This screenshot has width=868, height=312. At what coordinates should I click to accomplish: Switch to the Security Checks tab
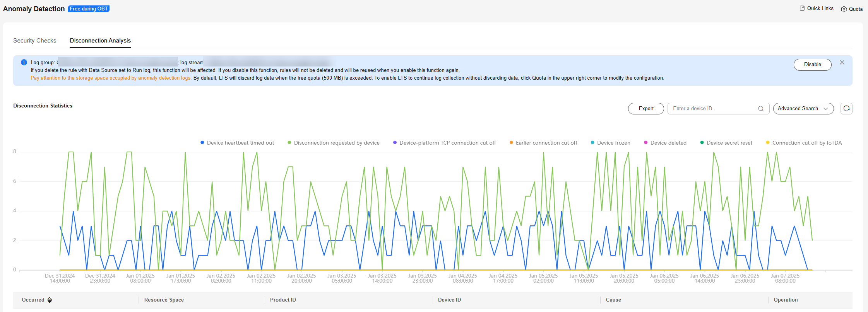(35, 41)
